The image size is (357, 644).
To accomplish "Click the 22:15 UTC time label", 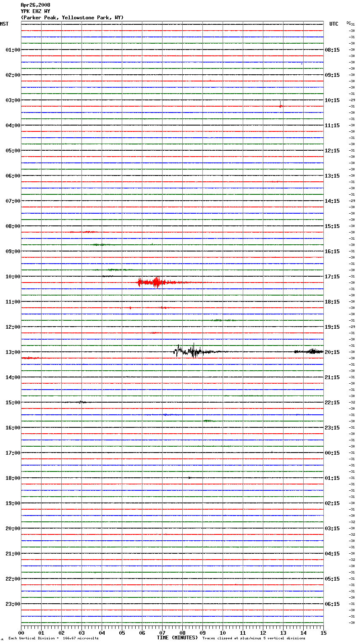I will [x=332, y=403].
